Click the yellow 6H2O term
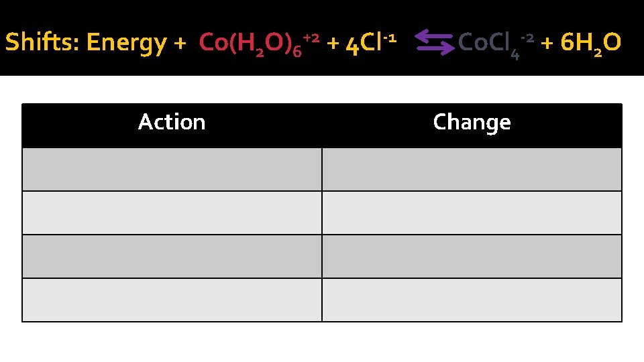This screenshot has width=644, height=362. 590,44
